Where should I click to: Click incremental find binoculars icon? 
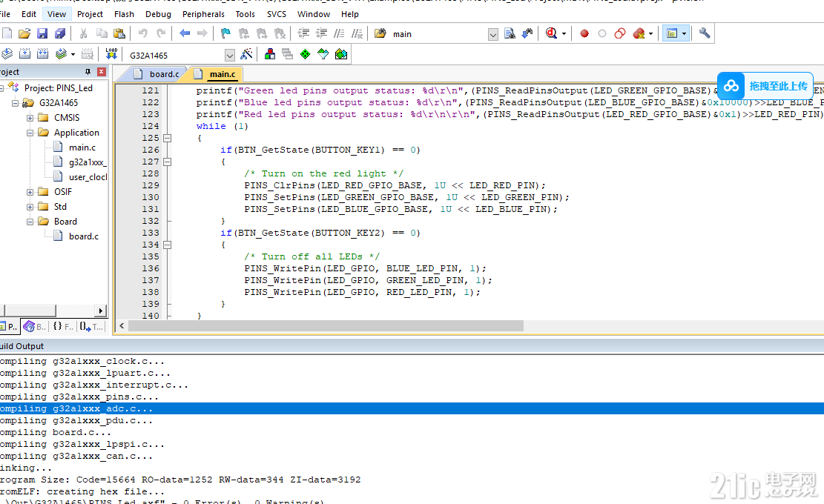(527, 33)
